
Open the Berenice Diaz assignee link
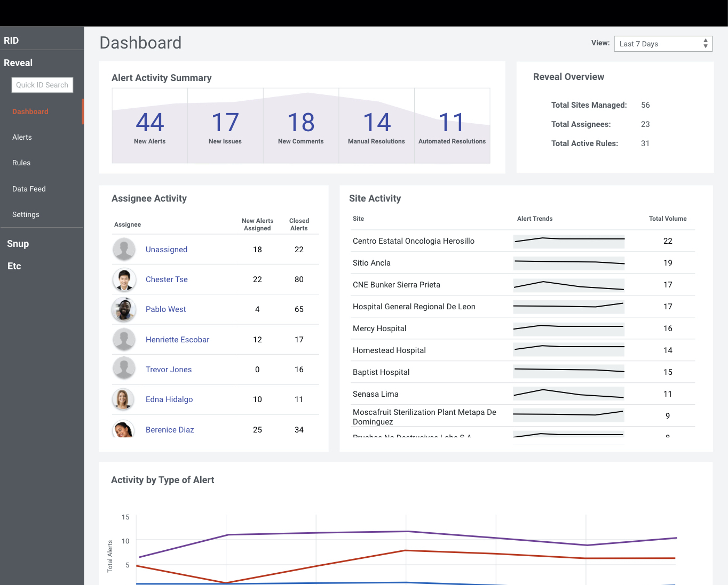pyautogui.click(x=170, y=430)
